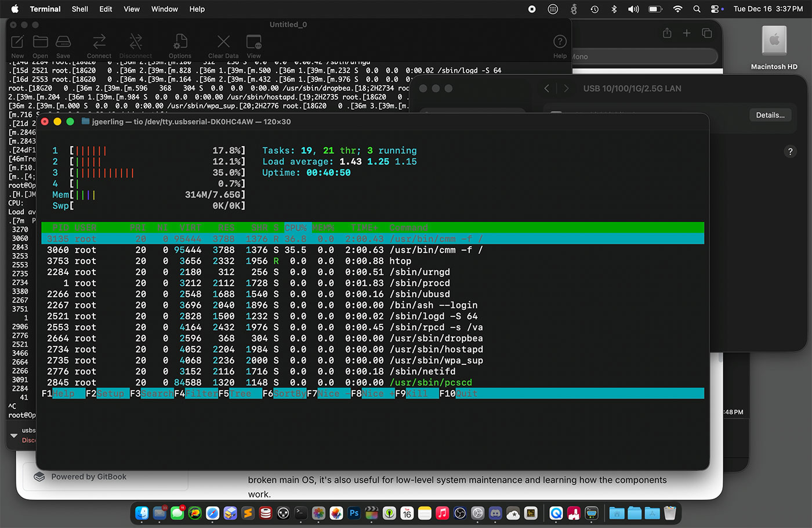Screen dimensions: 812x528
Task: Click the Details... button for USB LAN
Action: [770, 115]
